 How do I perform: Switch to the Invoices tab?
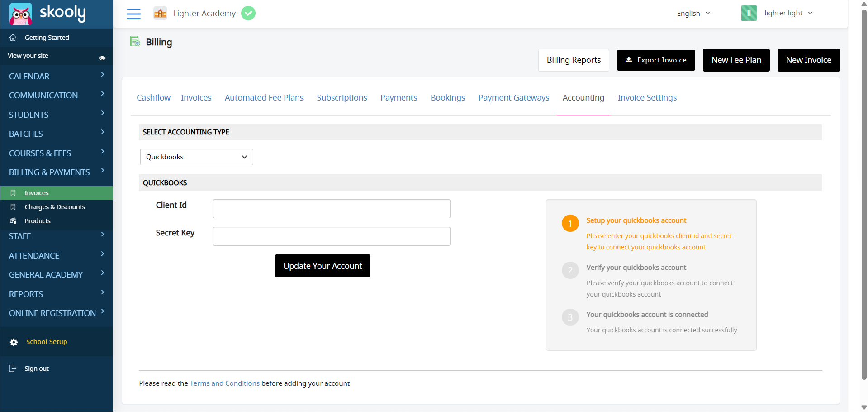point(196,97)
